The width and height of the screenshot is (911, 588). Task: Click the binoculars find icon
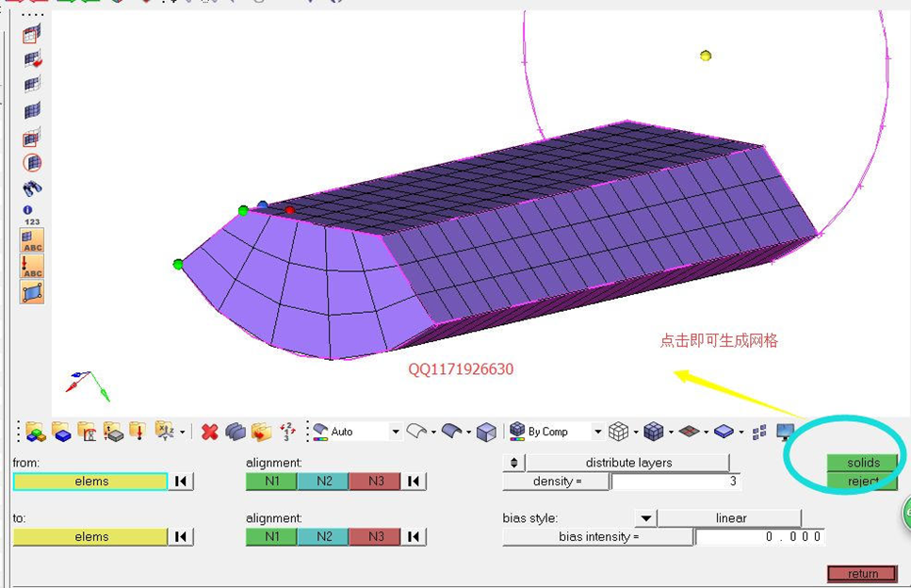pyautogui.click(x=32, y=188)
